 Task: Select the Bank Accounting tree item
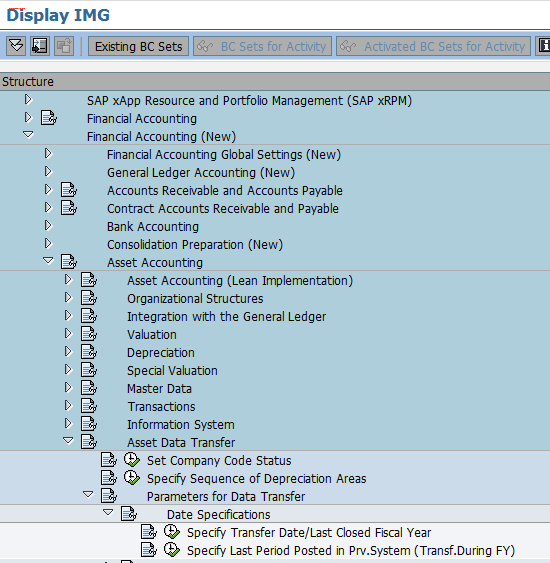pos(153,227)
